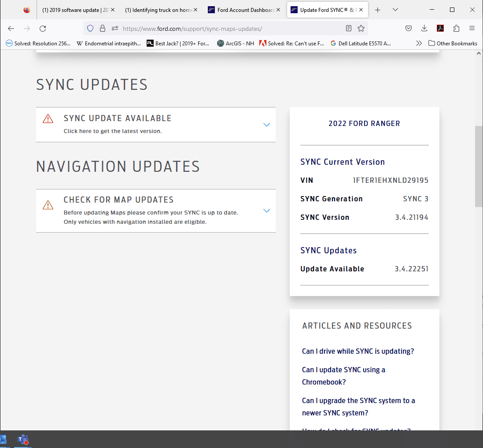Select the VIN value 1FTER1EHXNLD29195

point(391,180)
